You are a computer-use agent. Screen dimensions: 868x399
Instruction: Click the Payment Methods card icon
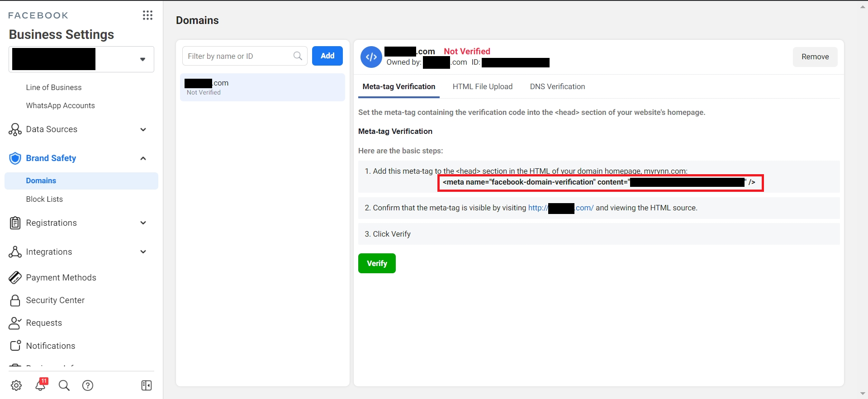(15, 278)
